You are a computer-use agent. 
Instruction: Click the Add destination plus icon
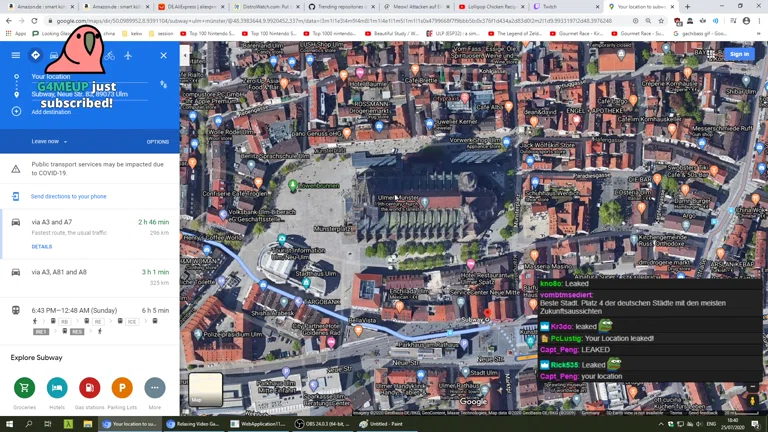pos(16,111)
